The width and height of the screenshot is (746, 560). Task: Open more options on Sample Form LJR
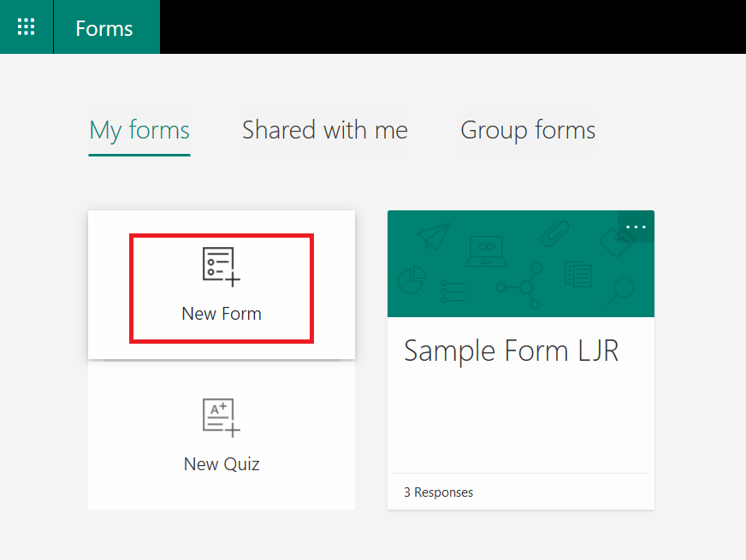click(x=636, y=227)
